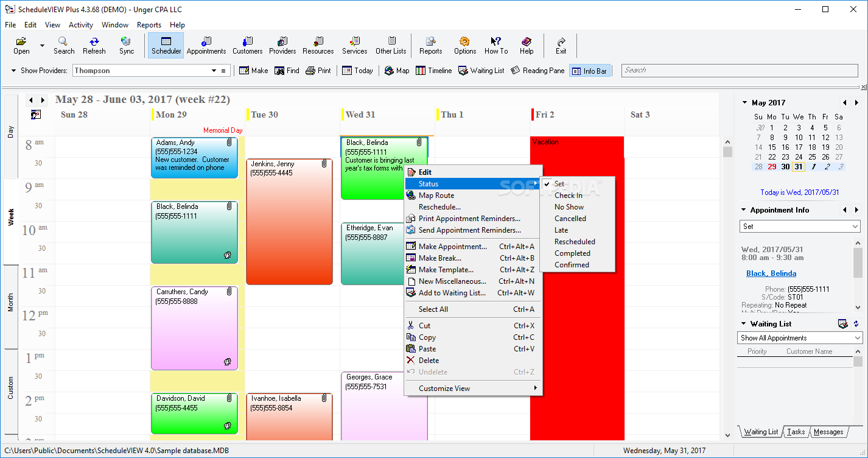
Task: Open Show All Appointments dropdown
Action: [x=800, y=338]
